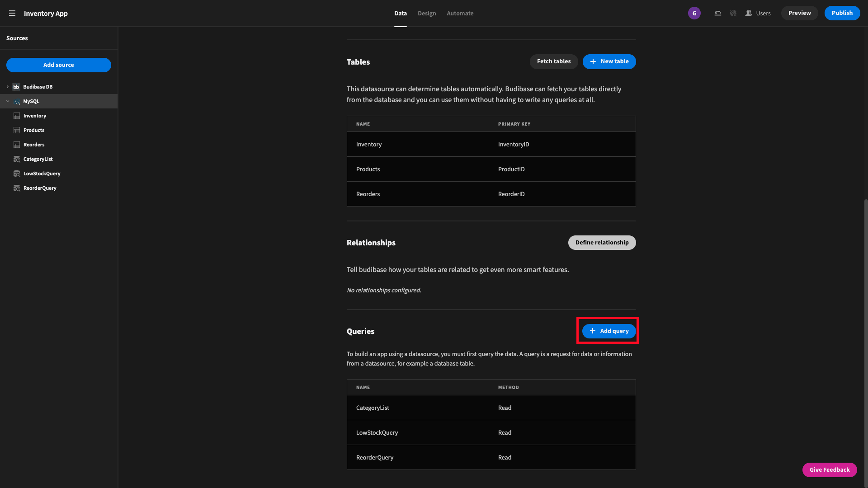868x488 pixels.
Task: Select the Data tab
Action: point(400,13)
